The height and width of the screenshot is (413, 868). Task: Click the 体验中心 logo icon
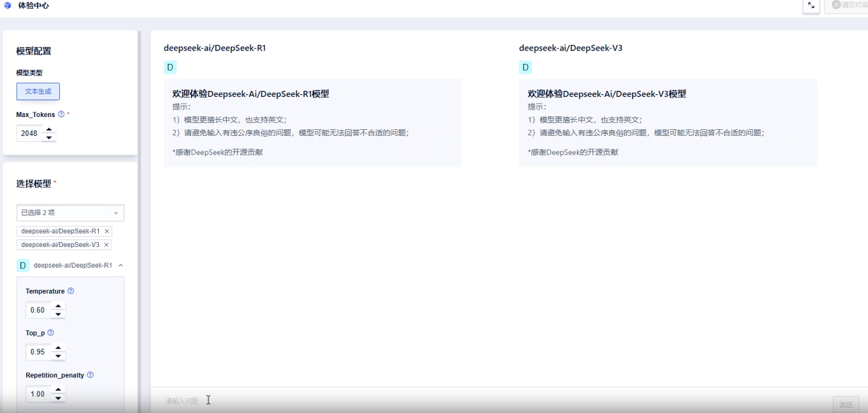click(x=7, y=6)
